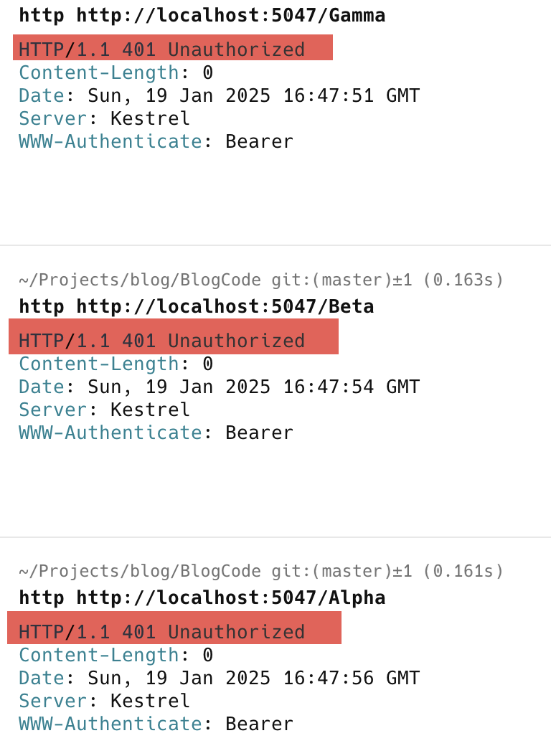
Task: Click the highlighted 401 Unauthorized under Alpha
Action: [x=162, y=632]
